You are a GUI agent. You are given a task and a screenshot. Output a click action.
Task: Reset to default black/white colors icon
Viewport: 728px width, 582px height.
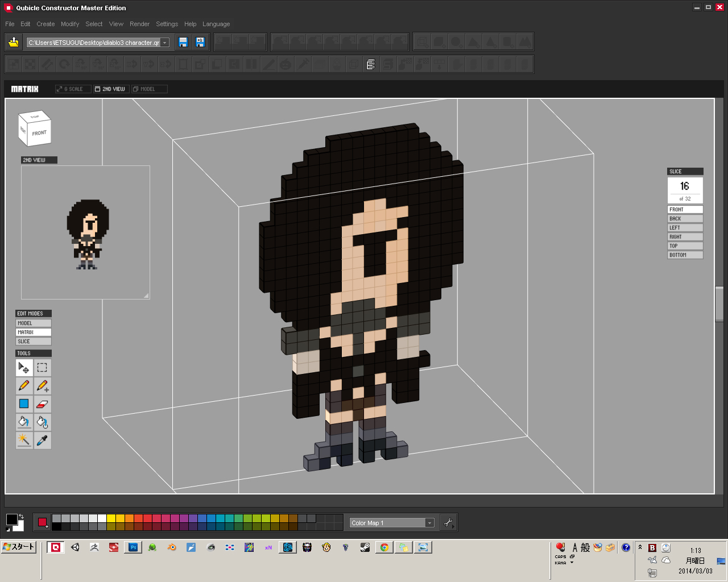[9, 529]
